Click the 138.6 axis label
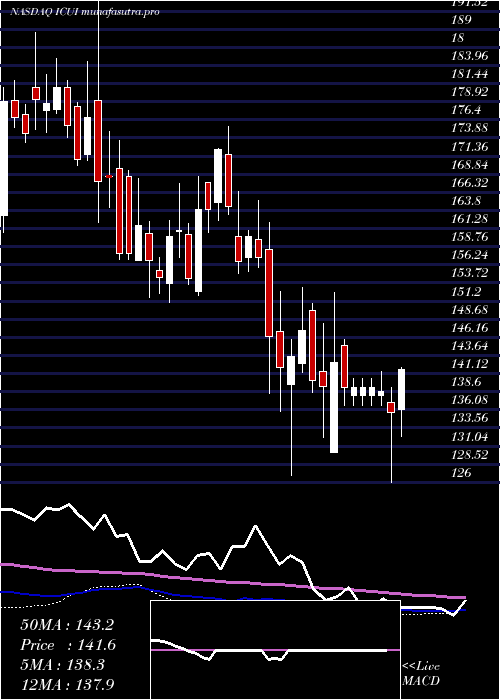The height and width of the screenshot is (700, 500). (465, 382)
